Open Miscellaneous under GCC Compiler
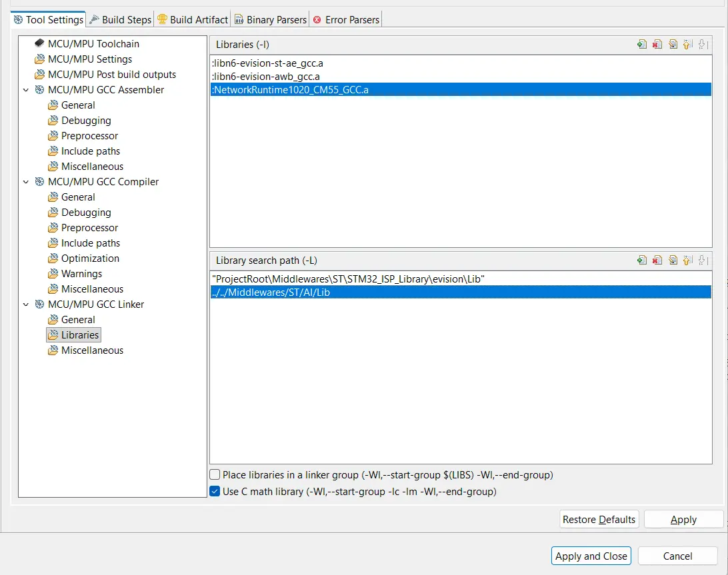The width and height of the screenshot is (728, 575). point(93,288)
